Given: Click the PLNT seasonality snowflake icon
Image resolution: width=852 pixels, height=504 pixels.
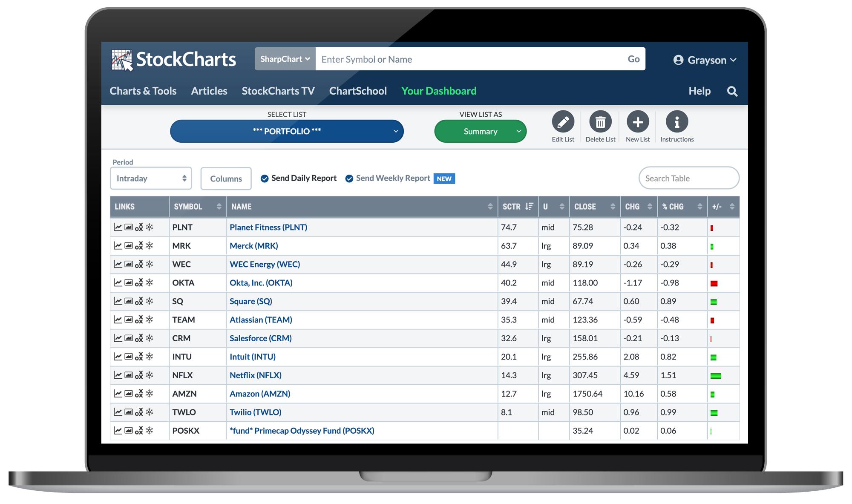Looking at the screenshot, I should coord(149,227).
